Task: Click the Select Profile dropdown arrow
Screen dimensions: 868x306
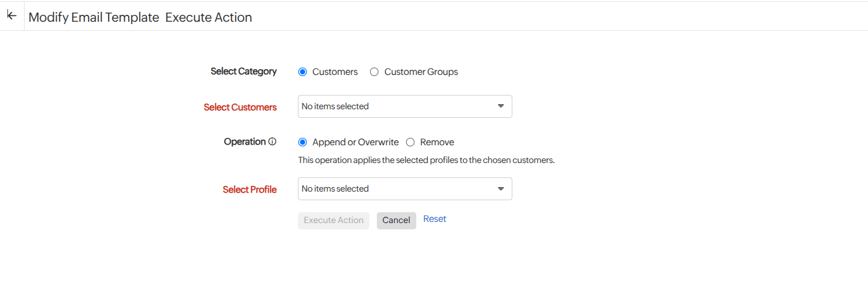Action: click(500, 189)
